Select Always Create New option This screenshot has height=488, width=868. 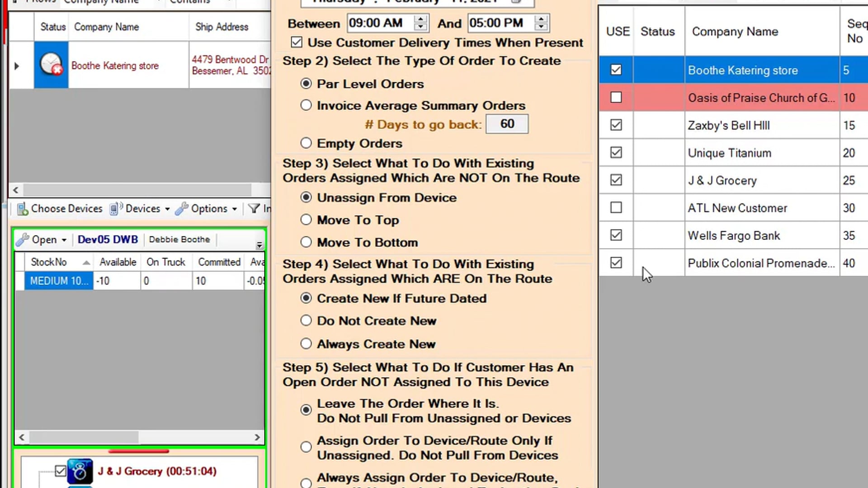tap(306, 344)
